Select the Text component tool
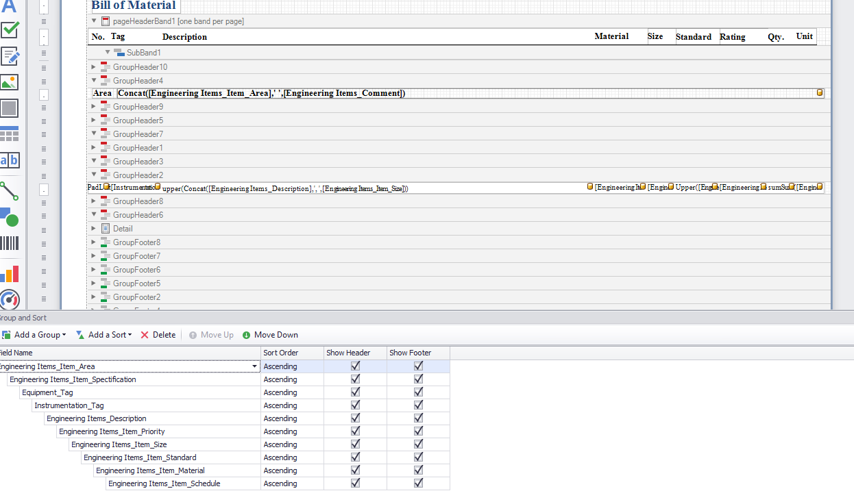Viewport: 854px width, 504px height. click(10, 7)
